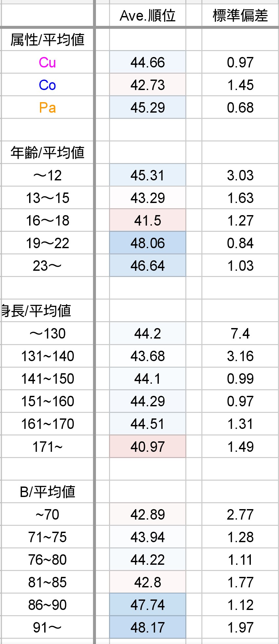The width and height of the screenshot is (279, 644).
Task: Click the 標準偏差 header cell
Action: click(x=240, y=16)
